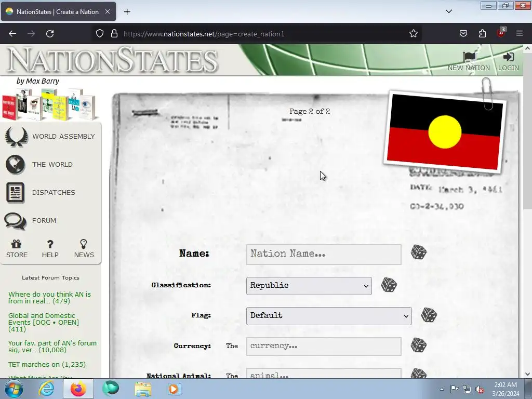Click the black red yellow flag preview
The width and height of the screenshot is (532, 399).
click(445, 132)
